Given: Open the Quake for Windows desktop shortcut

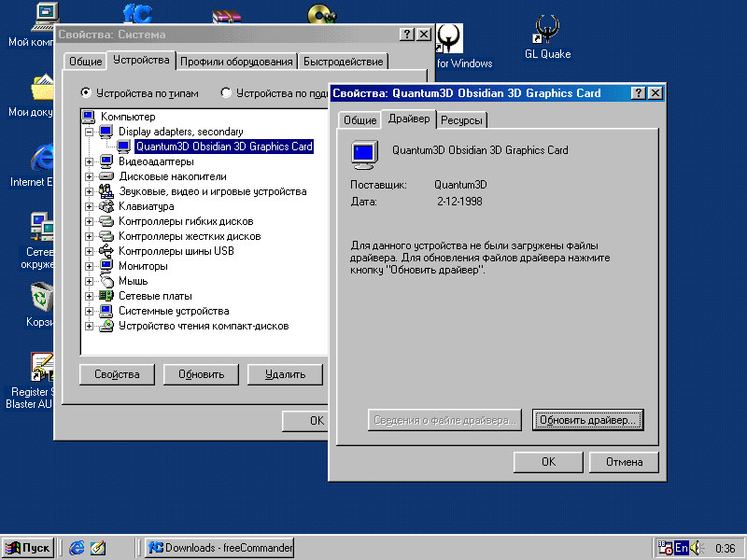Looking at the screenshot, I should click(449, 39).
